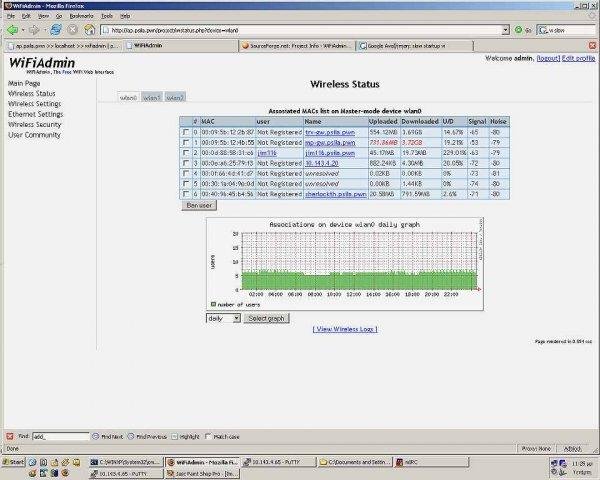The image size is (600, 480).
Task: Open the Start menu
Action: click(x=13, y=462)
